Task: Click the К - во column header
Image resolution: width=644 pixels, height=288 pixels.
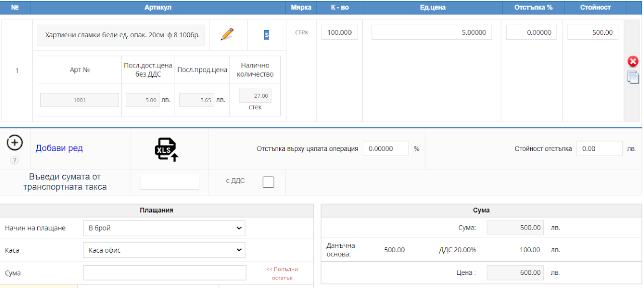Action: click(340, 8)
